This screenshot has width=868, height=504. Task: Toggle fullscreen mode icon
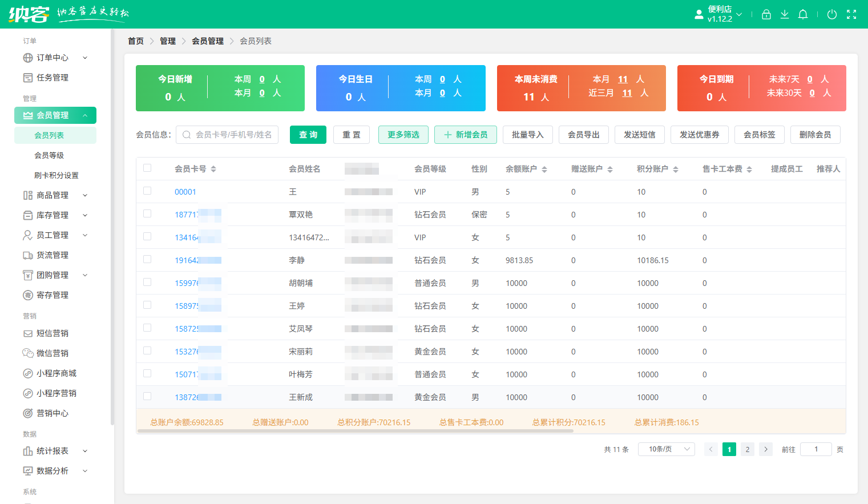[851, 14]
